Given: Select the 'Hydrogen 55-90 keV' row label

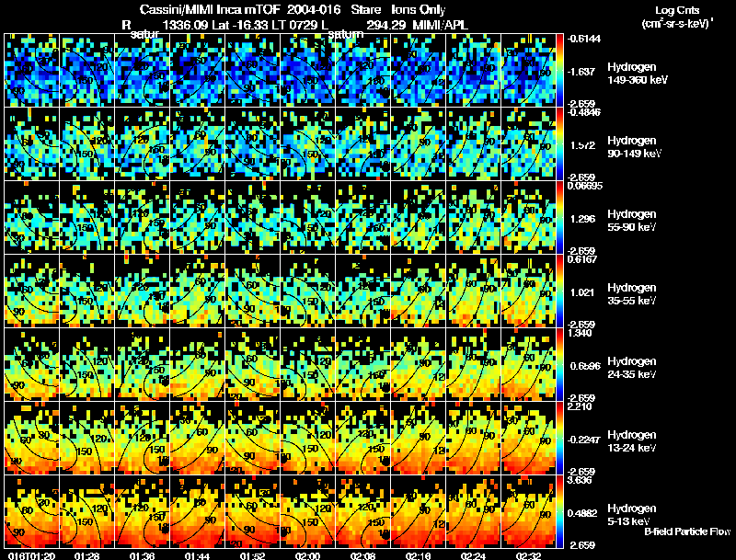Looking at the screenshot, I should [x=632, y=221].
